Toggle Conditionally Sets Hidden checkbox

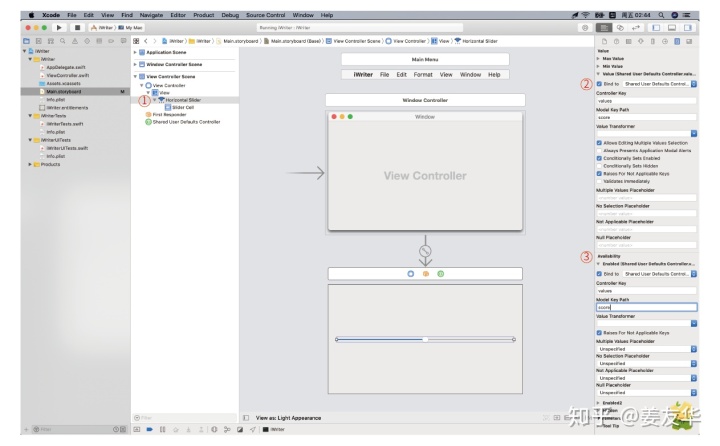pyautogui.click(x=599, y=166)
